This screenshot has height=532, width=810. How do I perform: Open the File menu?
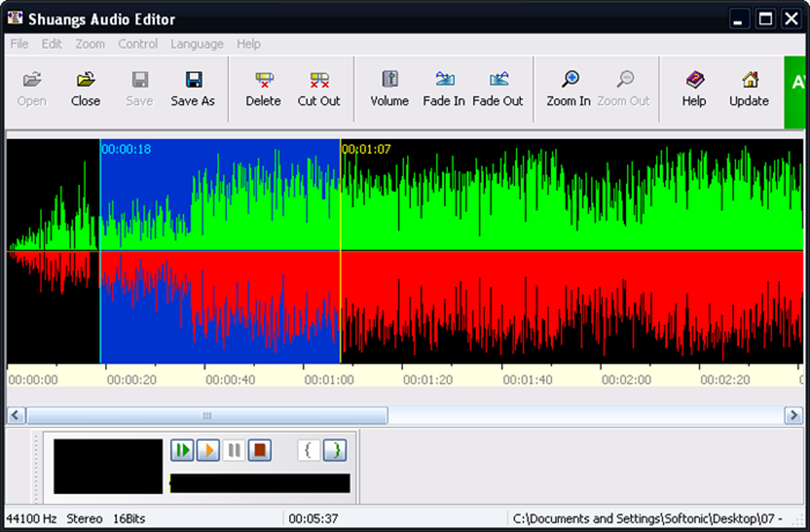pos(19,44)
